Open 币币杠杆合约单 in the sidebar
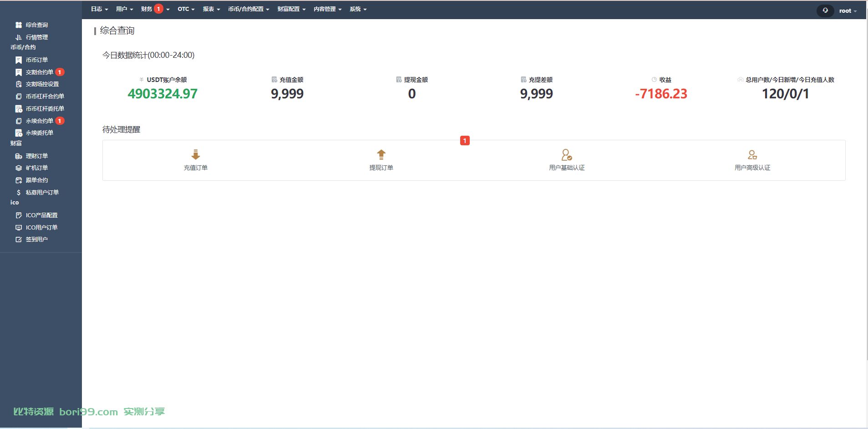Viewport: 868px width, 429px height. point(45,97)
